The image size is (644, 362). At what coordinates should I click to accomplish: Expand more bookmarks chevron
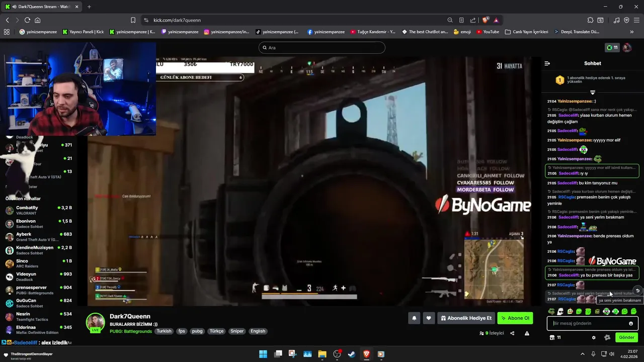tap(631, 32)
